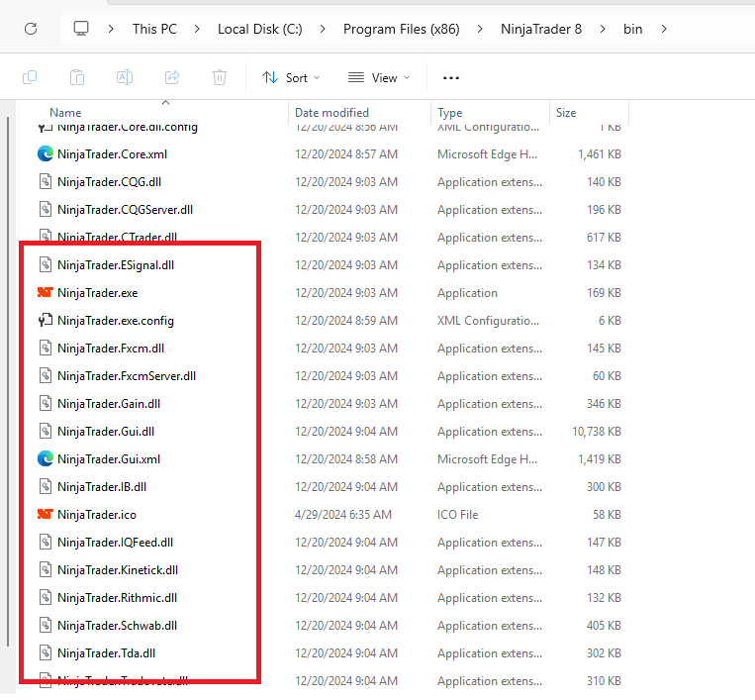
Task: Select file name NinjaTrader.Rithmic.dll
Action: pyautogui.click(x=118, y=598)
